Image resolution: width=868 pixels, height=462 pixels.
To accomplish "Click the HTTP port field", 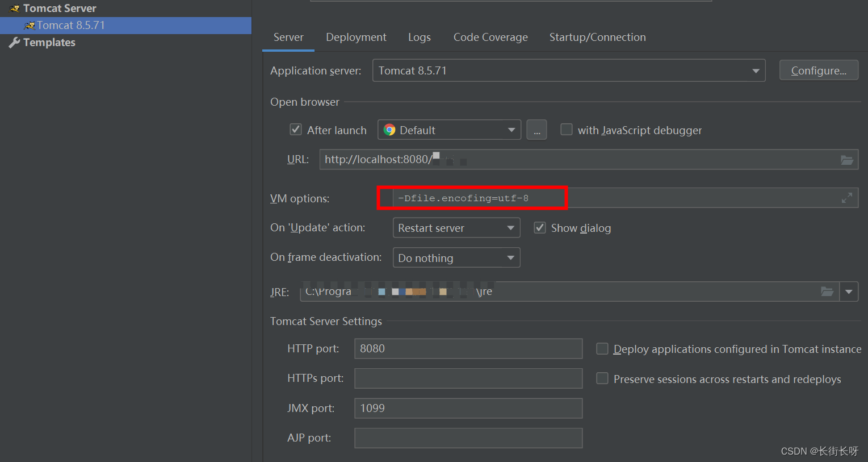I will 468,348.
